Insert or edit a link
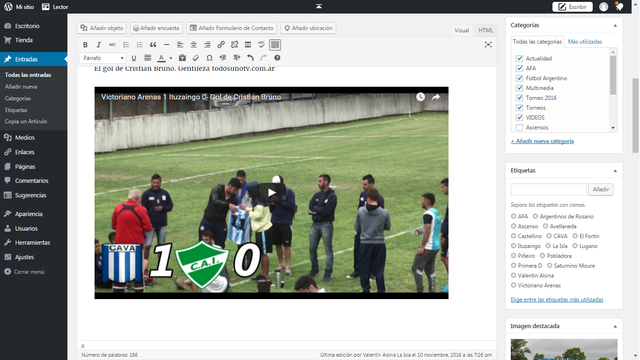This screenshot has width=640, height=360. pyautogui.click(x=221, y=45)
